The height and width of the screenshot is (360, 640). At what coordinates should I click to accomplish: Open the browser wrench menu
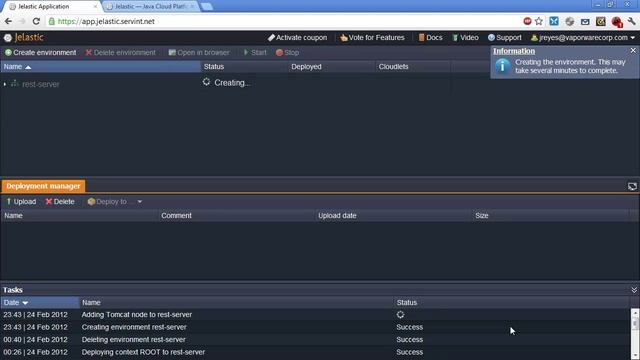click(x=632, y=21)
